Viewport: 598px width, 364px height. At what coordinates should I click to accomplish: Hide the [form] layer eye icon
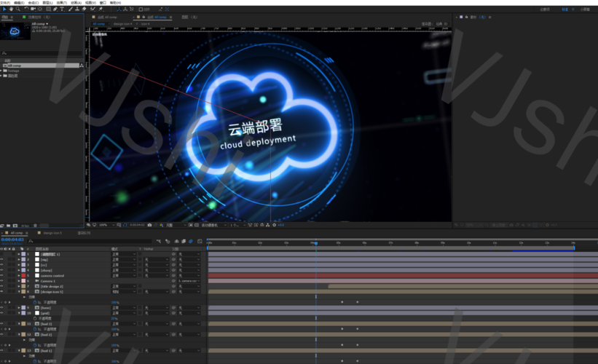tap(2, 307)
